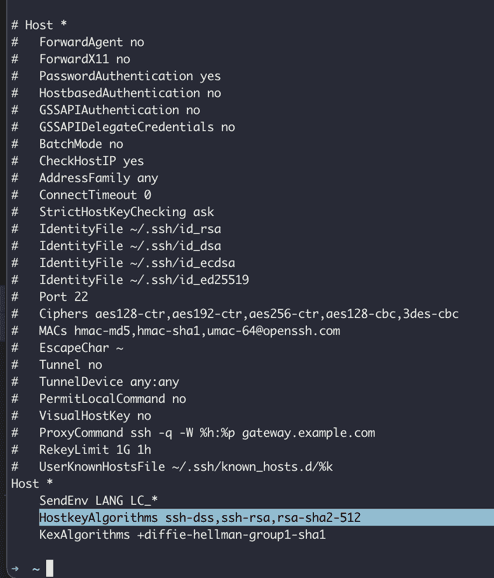Screen dimensions: 494x578
Task: Click the SendEnv LANG LC_* line
Action: pyautogui.click(x=98, y=501)
